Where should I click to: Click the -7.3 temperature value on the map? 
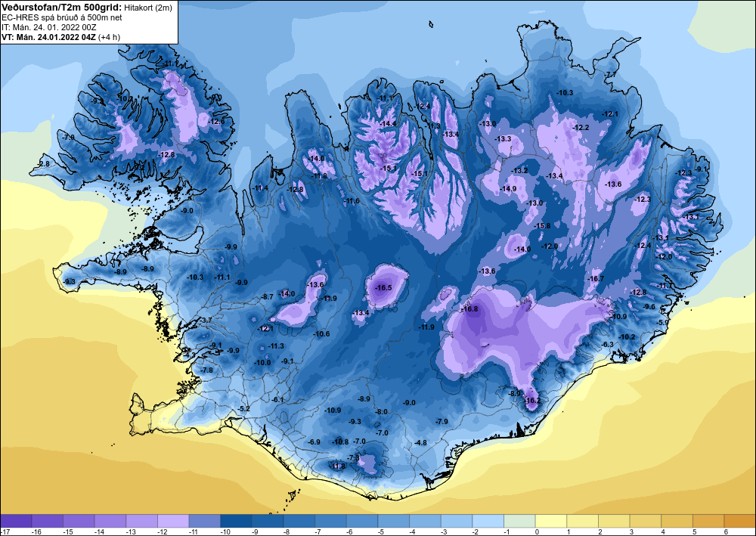pyautogui.click(x=353, y=457)
